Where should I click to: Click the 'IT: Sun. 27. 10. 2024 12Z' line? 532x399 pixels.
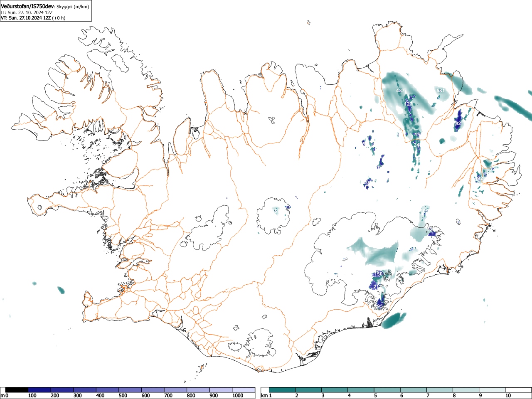coord(27,12)
